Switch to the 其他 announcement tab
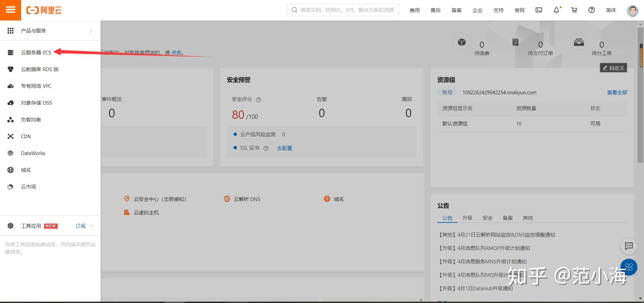The width and height of the screenshot is (644, 303). tap(528, 218)
